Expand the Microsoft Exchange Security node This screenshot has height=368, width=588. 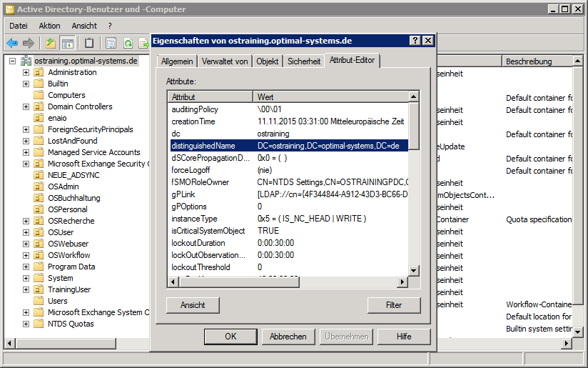(x=26, y=164)
